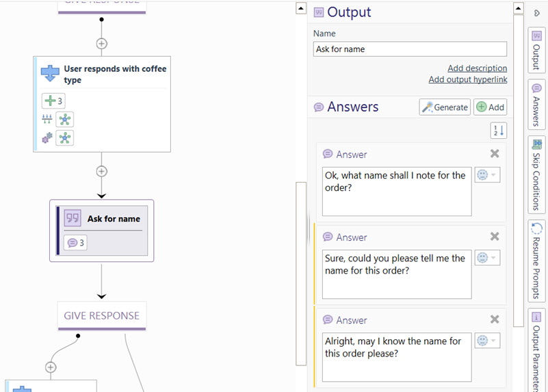Click the green plus 3 badge in the coffee type node
This screenshot has height=392, width=548.
pyautogui.click(x=53, y=101)
